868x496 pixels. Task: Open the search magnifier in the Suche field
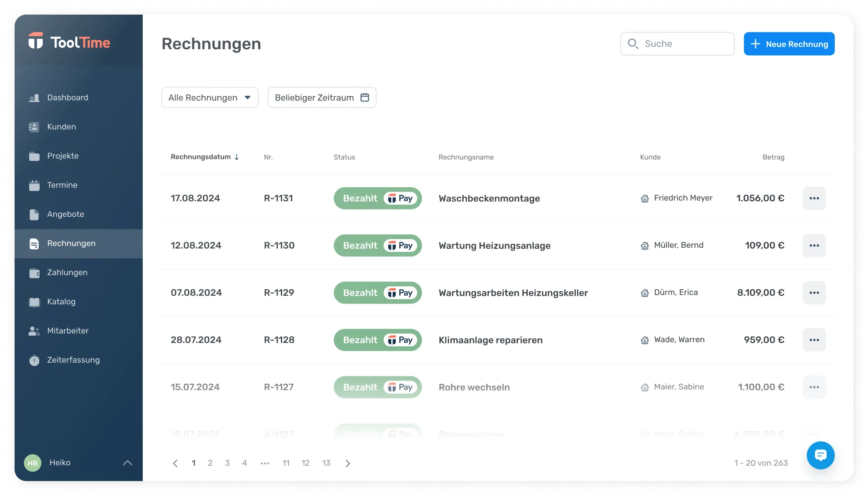click(633, 43)
